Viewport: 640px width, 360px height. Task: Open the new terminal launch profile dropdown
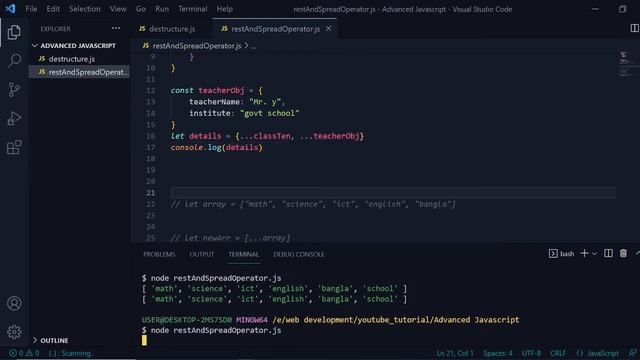594,254
